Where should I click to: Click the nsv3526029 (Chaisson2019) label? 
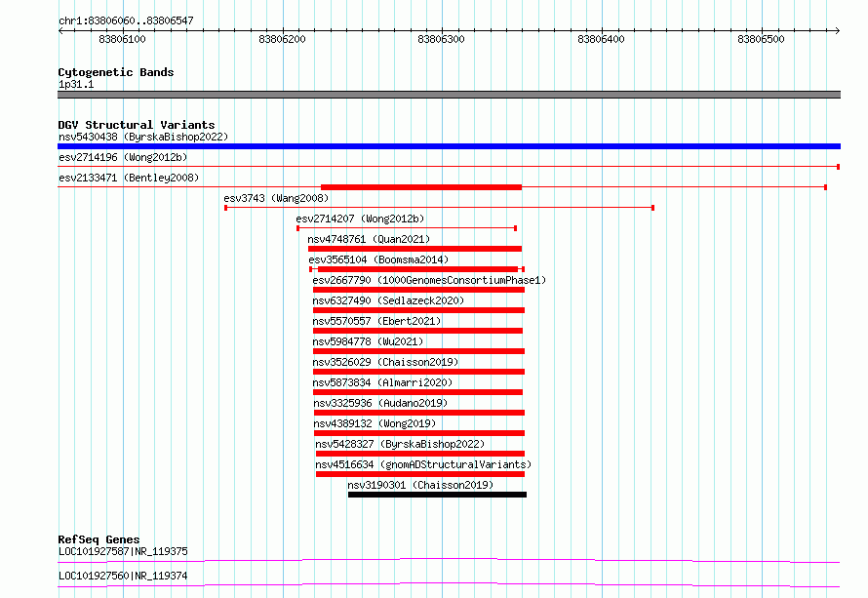385,362
